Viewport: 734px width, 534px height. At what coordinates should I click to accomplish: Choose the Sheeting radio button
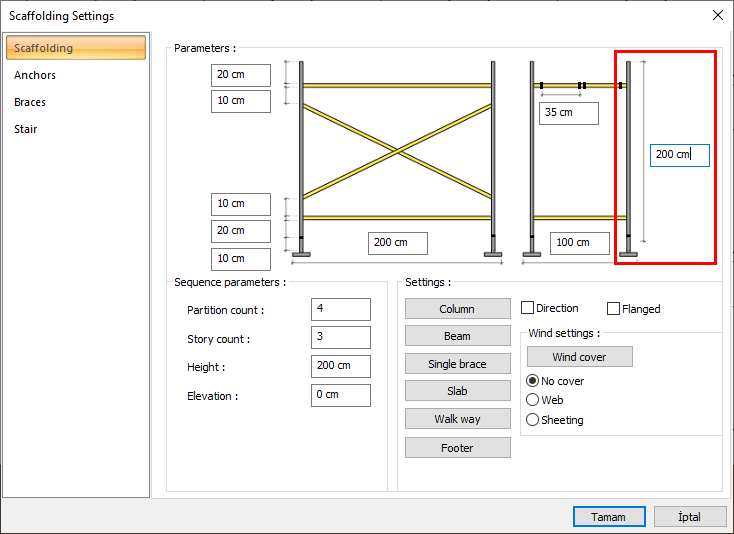point(533,420)
